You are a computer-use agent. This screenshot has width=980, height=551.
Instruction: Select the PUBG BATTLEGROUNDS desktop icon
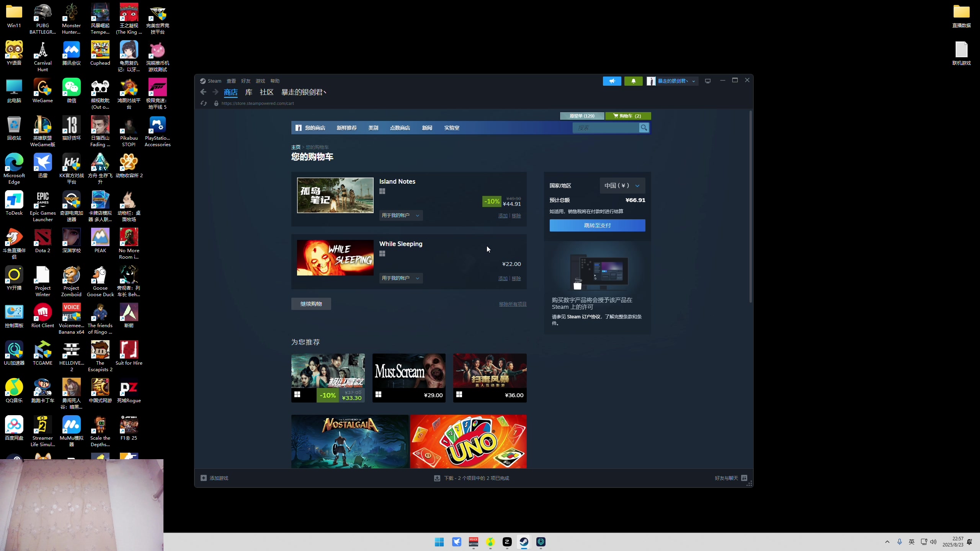(42, 19)
